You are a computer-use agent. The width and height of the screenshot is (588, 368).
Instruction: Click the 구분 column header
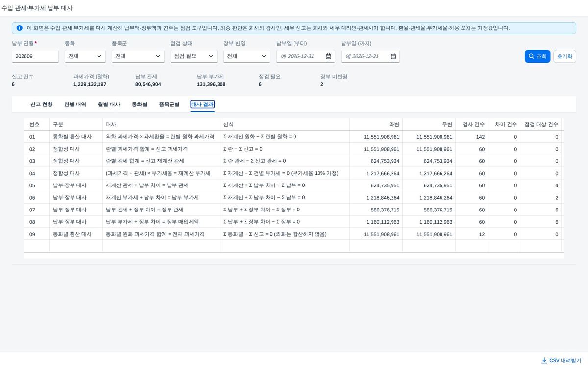click(76, 124)
